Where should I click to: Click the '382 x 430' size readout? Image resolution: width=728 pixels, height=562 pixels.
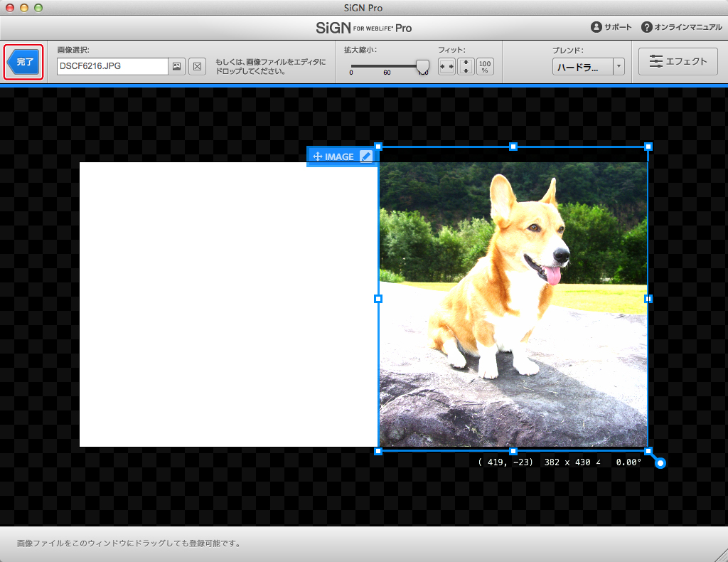[x=567, y=462]
